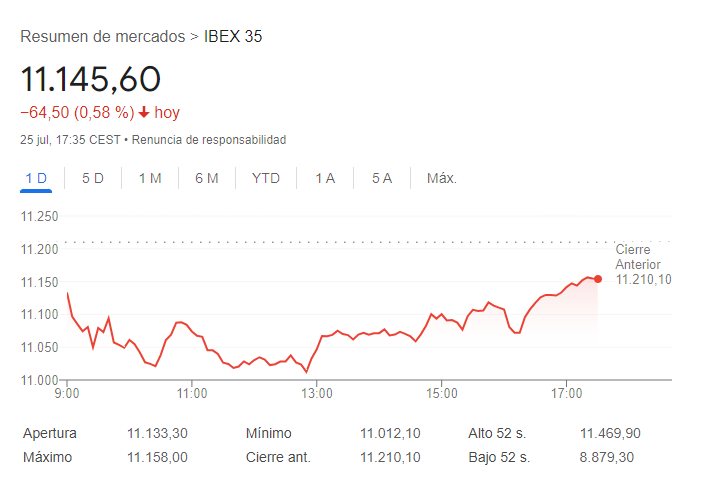Select the 5 A tab
Viewport: 703px width, 479px height.
tap(382, 178)
